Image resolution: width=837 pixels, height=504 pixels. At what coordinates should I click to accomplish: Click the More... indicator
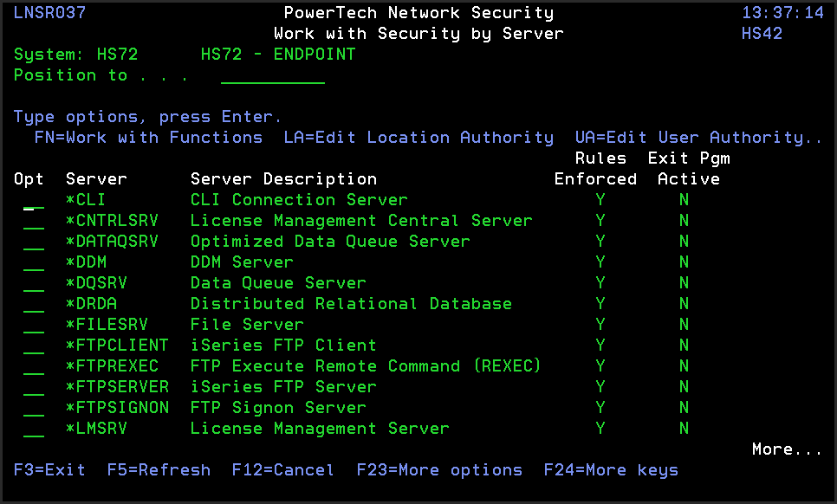(x=786, y=449)
